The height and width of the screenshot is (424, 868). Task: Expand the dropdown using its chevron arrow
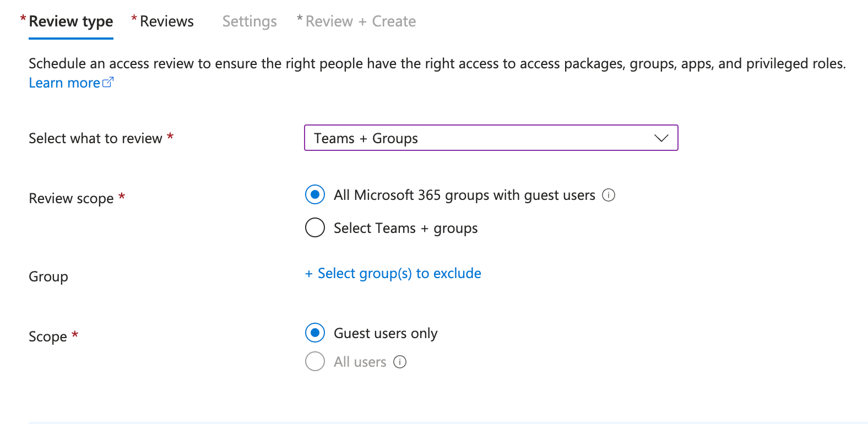661,138
